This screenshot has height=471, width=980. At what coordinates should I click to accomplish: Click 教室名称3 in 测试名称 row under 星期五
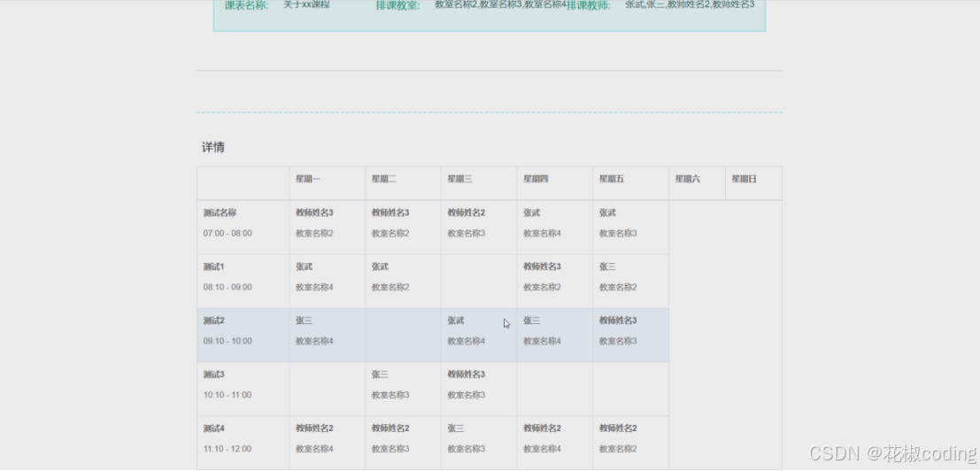click(618, 234)
